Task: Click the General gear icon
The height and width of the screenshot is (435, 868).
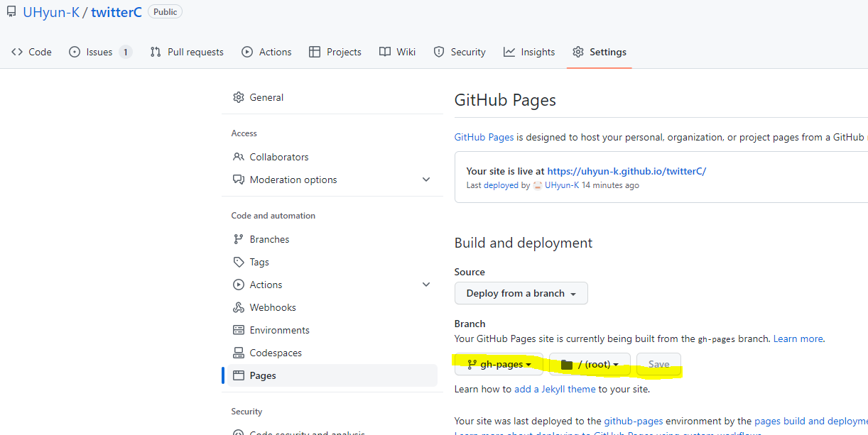Action: [x=239, y=97]
